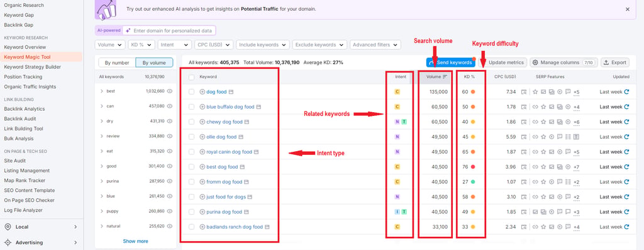The image size is (644, 250).
Task: Click the plus icon beside blue buffalo dog food
Action: pos(202,107)
